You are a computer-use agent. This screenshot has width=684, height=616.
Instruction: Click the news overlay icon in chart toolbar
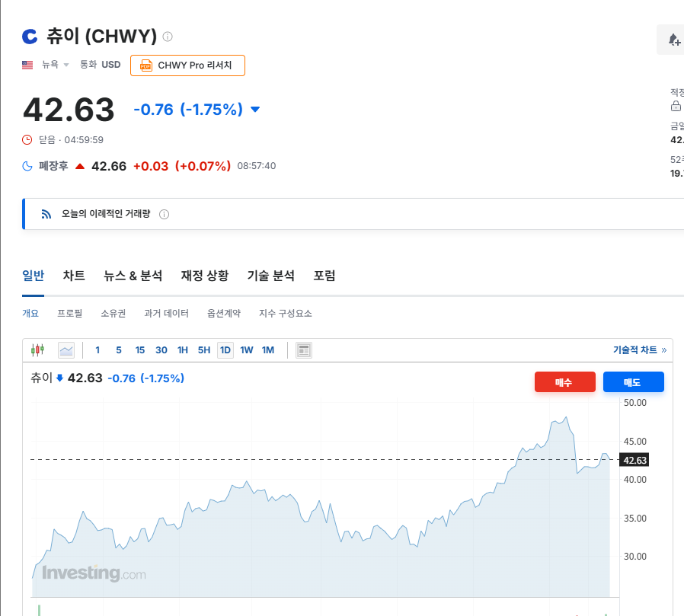click(304, 350)
